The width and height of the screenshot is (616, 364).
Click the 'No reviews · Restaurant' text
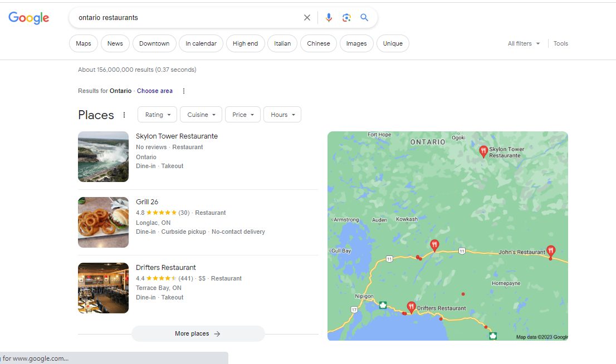(x=169, y=147)
